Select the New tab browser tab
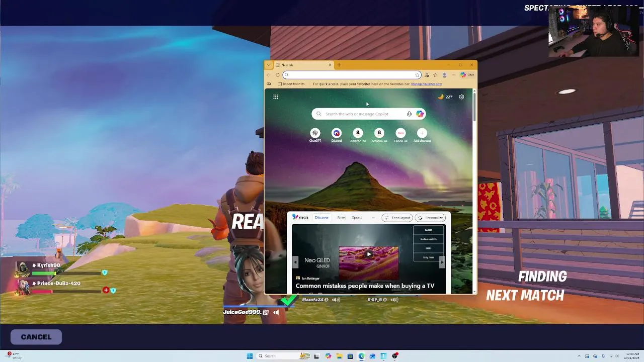 (x=304, y=65)
